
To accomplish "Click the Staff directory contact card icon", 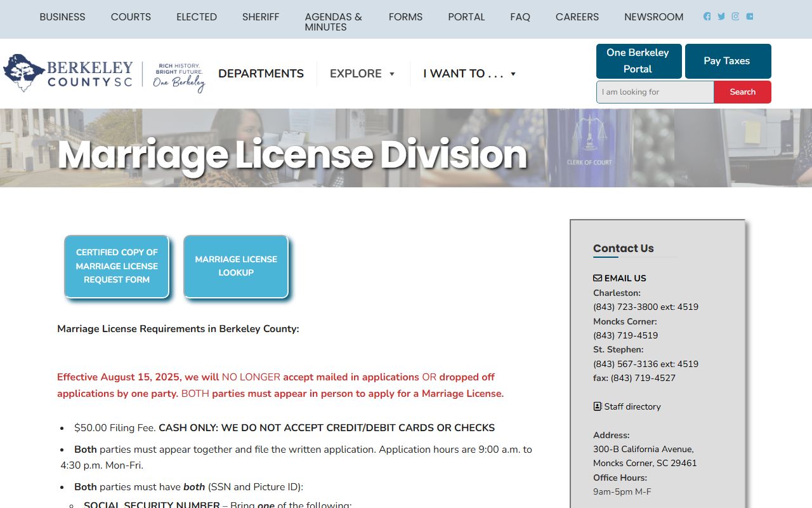I will 598,406.
